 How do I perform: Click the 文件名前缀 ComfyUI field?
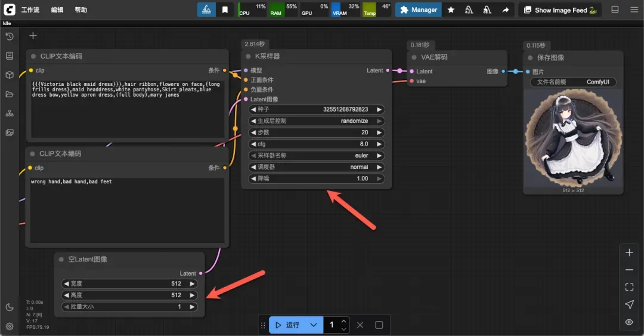point(573,82)
